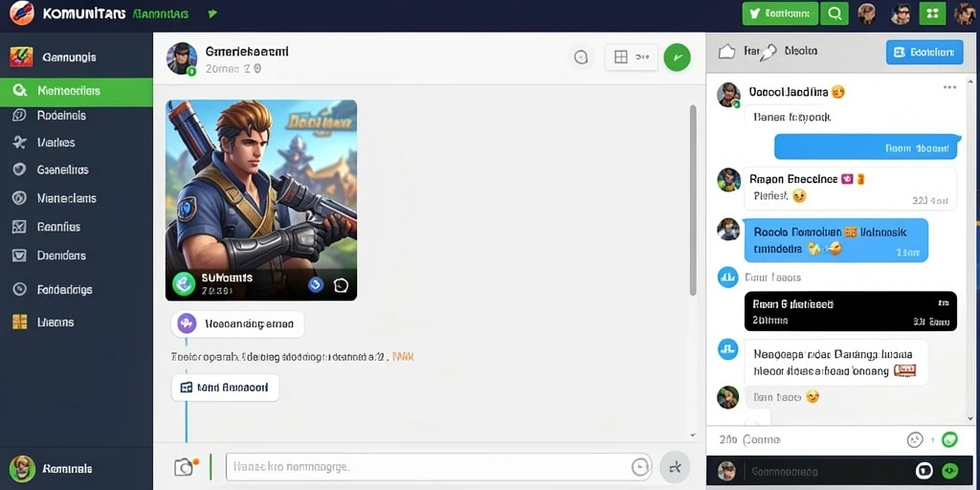
Task: Click the orange link ending the text line
Action: (403, 358)
